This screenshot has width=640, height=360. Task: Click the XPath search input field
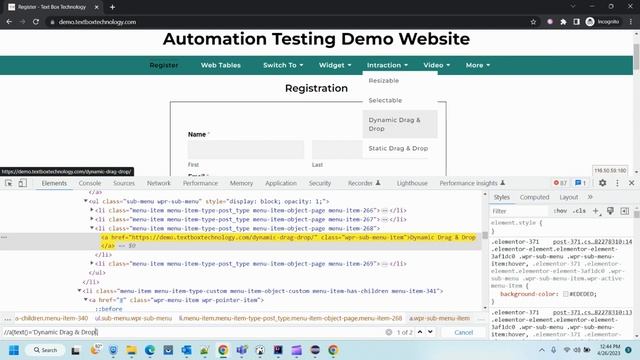192,332
